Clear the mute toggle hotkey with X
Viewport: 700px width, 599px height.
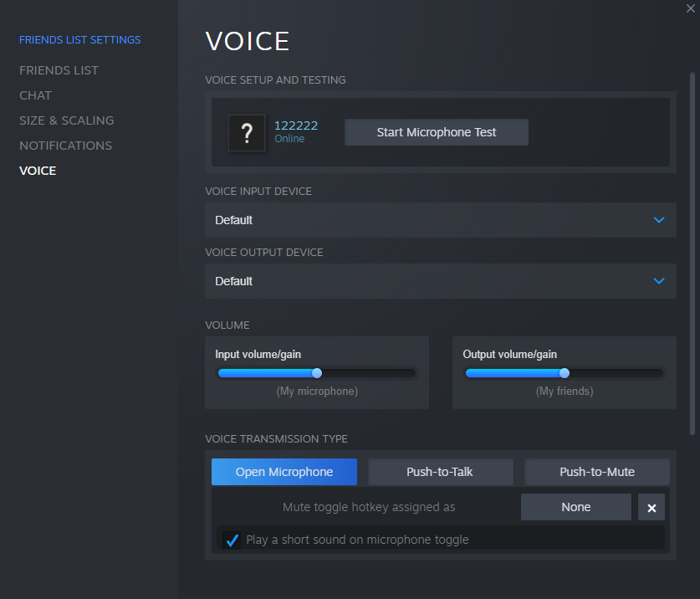(651, 507)
